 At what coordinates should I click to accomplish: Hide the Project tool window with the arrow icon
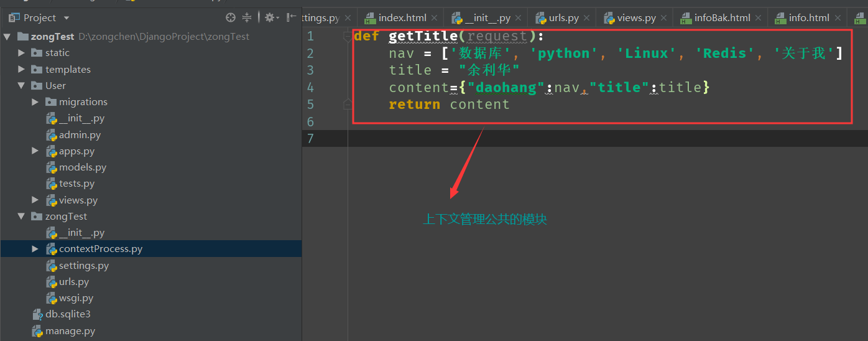pos(291,17)
